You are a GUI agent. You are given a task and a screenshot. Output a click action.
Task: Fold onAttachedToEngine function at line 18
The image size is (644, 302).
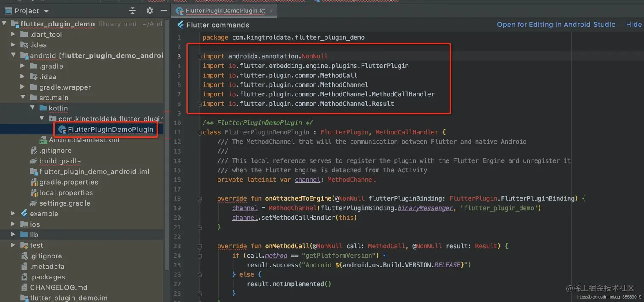pyautogui.click(x=199, y=198)
